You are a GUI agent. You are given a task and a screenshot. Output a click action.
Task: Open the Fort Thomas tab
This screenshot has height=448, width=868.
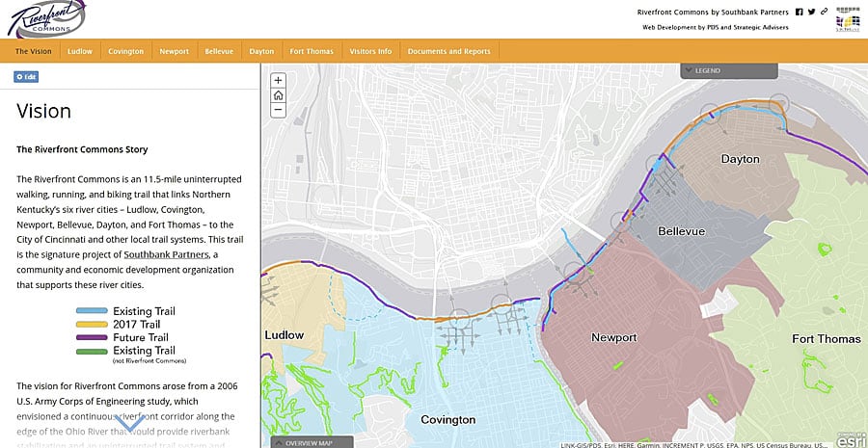(312, 51)
